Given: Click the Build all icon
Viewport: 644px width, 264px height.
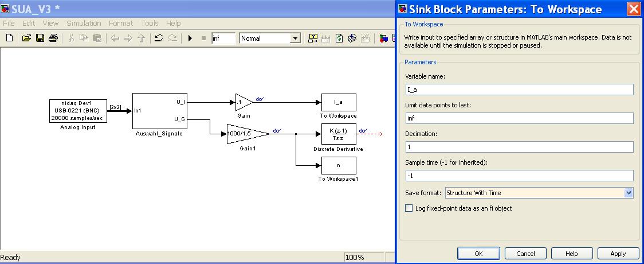Looking at the screenshot, I should pos(352,38).
